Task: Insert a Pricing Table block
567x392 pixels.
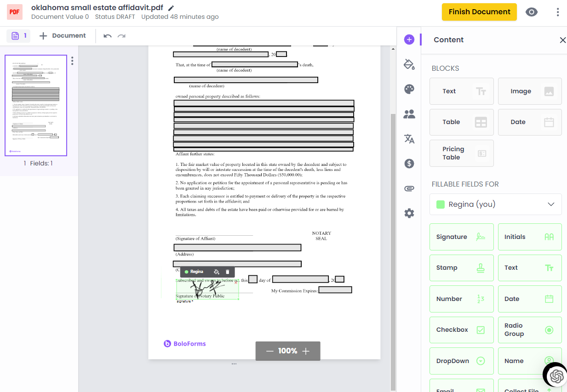Action: (461, 153)
